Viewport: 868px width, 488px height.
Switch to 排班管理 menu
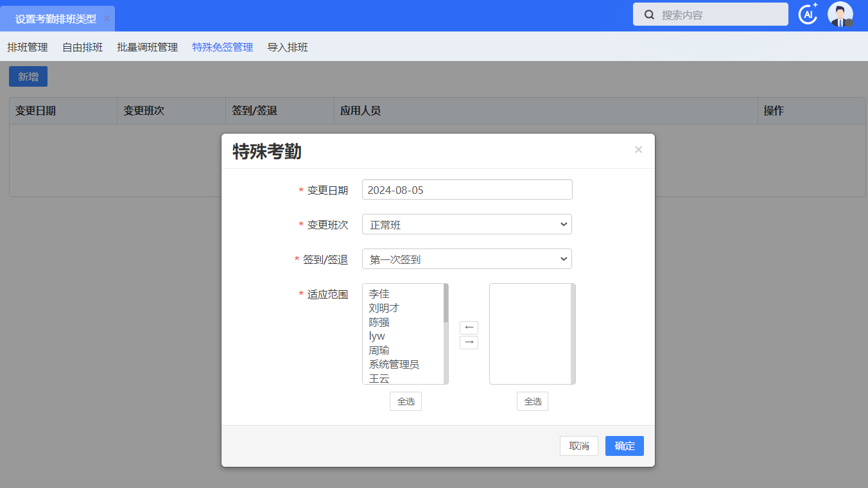click(x=28, y=48)
